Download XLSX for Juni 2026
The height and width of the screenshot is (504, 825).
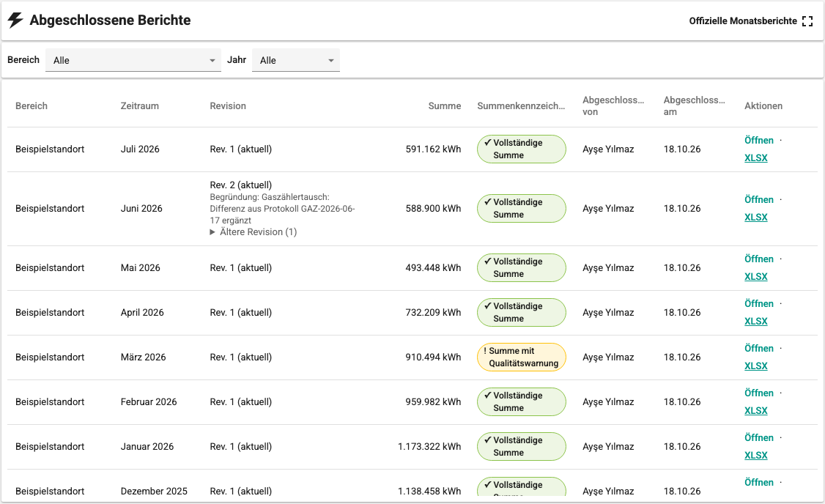coord(755,218)
